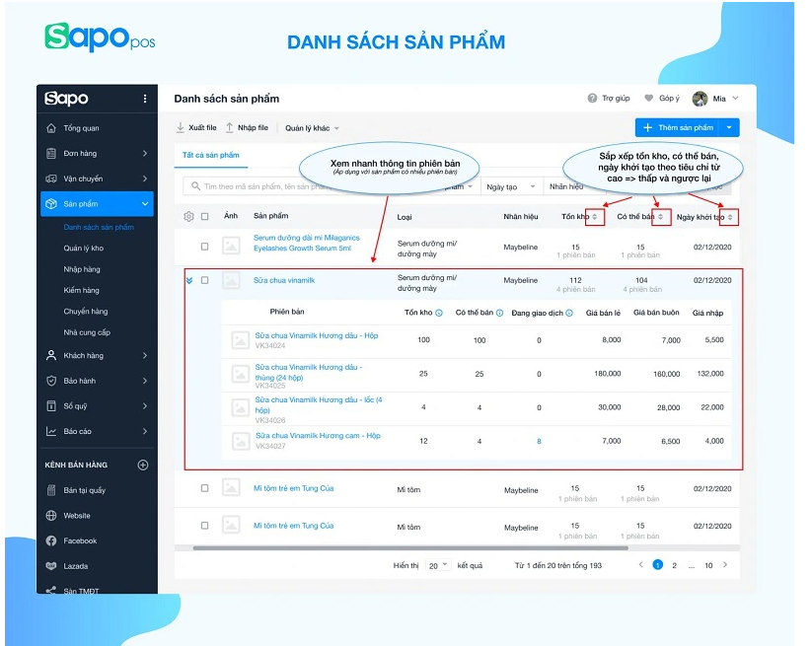
Task: Open Sữa chua Vinamilk Hương cam - Hộp link
Action: (x=318, y=436)
